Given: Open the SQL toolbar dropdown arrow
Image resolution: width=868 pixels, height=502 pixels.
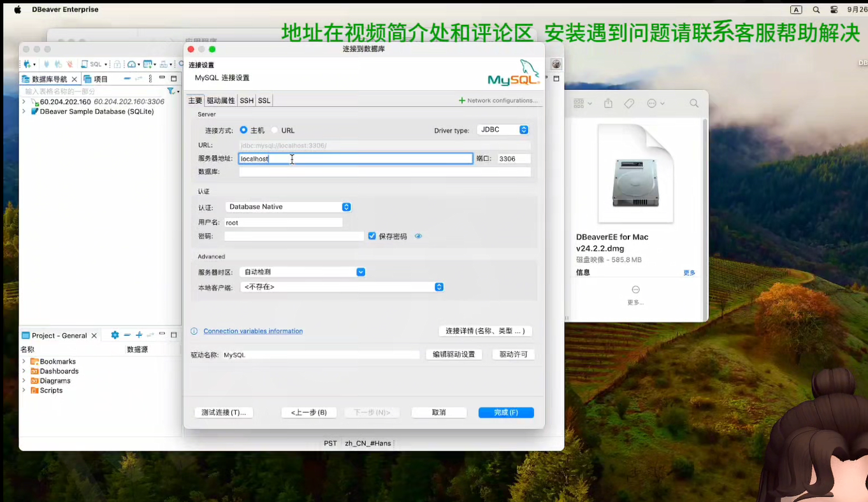Looking at the screenshot, I should (106, 64).
